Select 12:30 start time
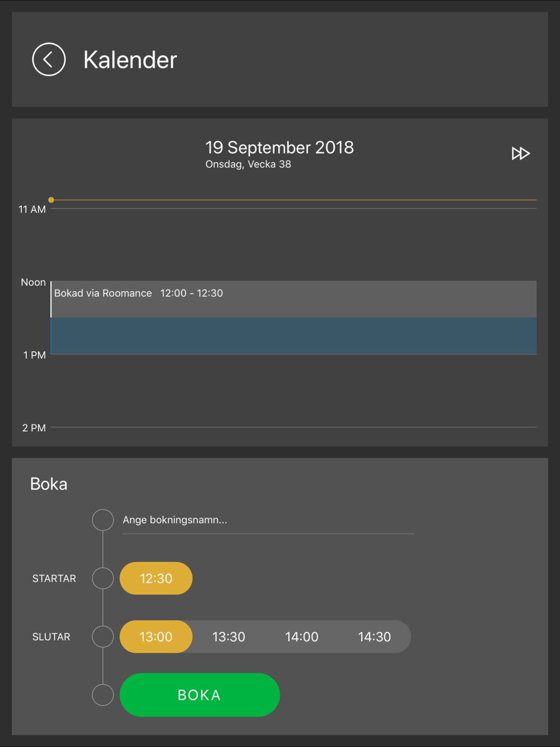Viewport: 560px width, 747px height. click(x=156, y=578)
